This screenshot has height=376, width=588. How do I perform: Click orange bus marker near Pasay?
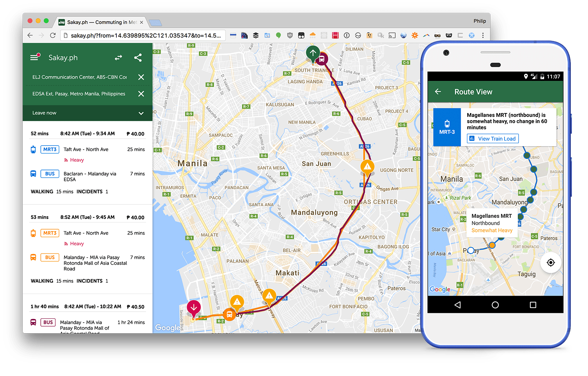coord(229,314)
